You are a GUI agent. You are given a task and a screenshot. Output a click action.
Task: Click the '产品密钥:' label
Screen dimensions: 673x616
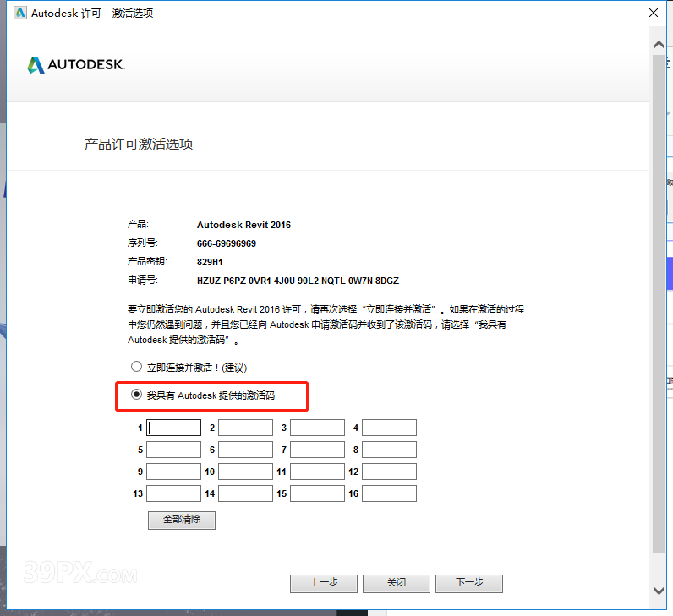coord(147,261)
